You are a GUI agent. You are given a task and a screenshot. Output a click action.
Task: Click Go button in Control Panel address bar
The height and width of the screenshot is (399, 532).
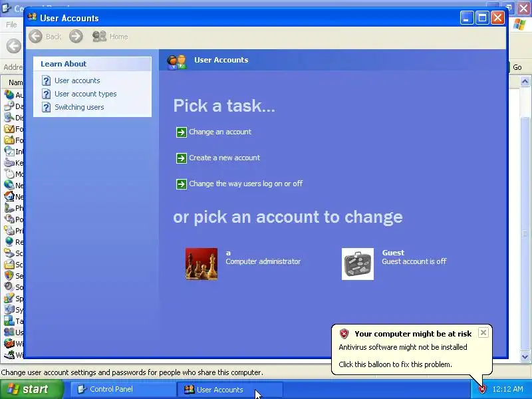point(517,67)
